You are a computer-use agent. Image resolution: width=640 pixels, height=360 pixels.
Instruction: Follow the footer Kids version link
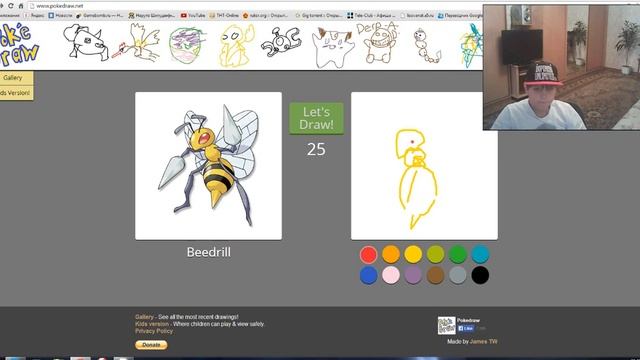pos(152,324)
